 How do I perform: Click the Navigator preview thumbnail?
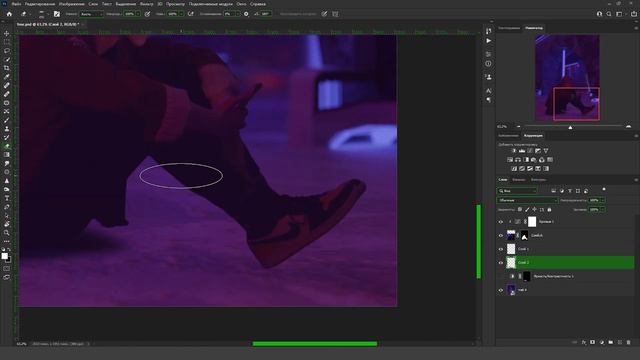[x=567, y=78]
